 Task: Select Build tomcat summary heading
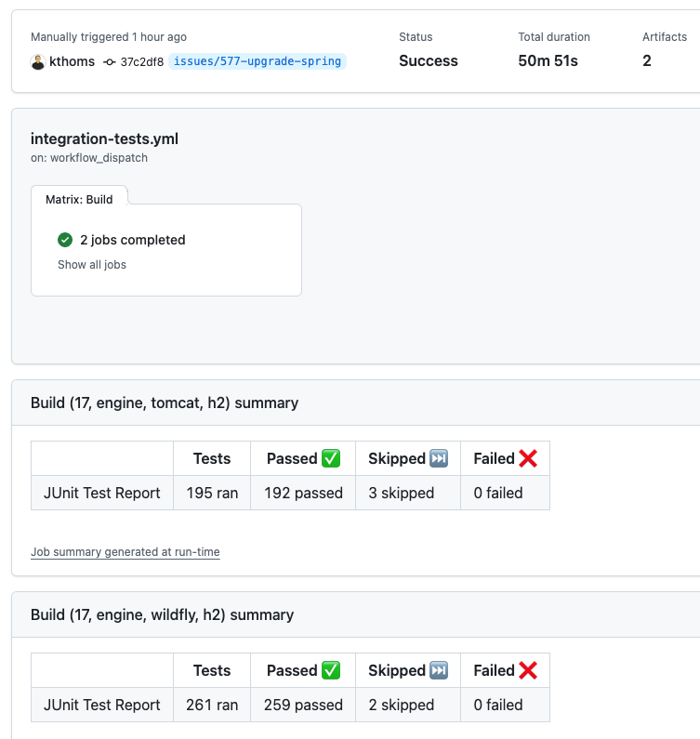165,402
